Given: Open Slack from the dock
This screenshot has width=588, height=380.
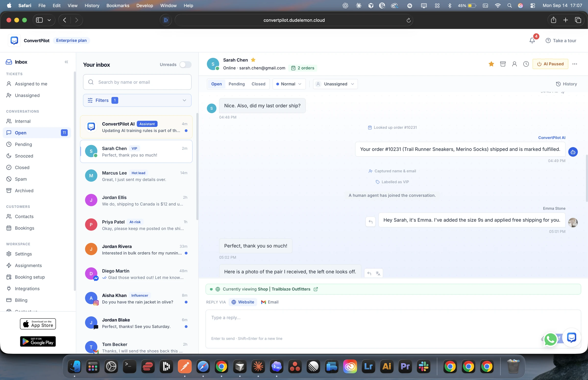Looking at the screenshot, I should coord(423,367).
